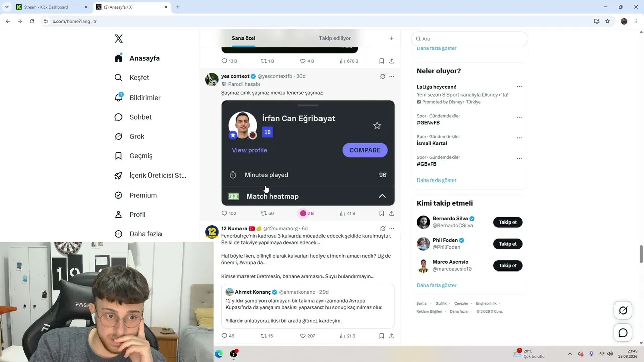Follow Marco Asensio with Takip et
Viewport: 644px width, 362px height.
coord(508,265)
